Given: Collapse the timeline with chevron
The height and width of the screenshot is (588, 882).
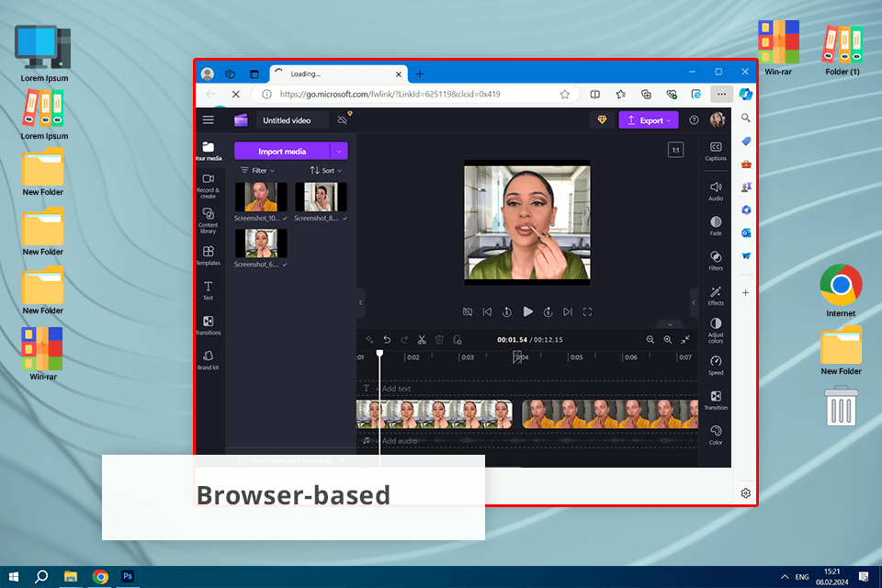Looking at the screenshot, I should click(670, 324).
